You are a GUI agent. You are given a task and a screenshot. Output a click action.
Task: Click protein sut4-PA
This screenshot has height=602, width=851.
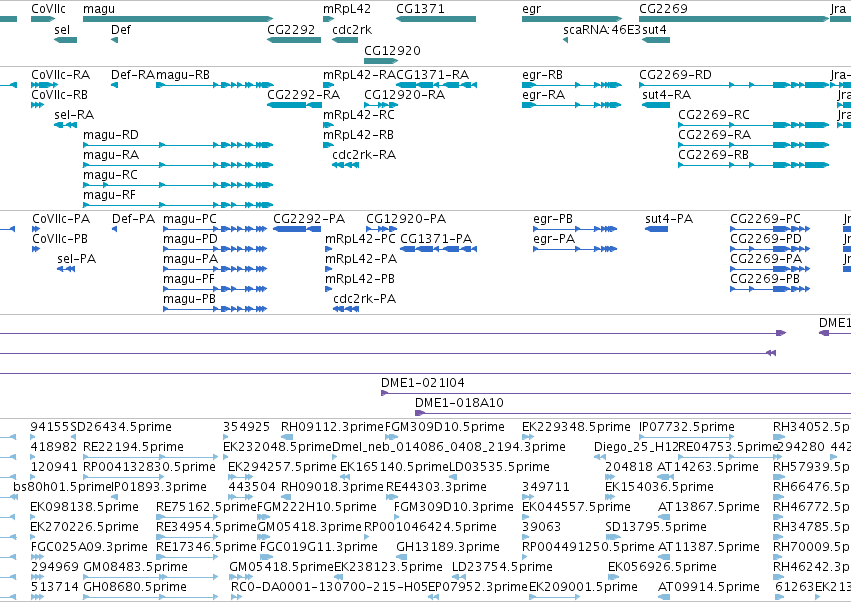pyautogui.click(x=669, y=219)
